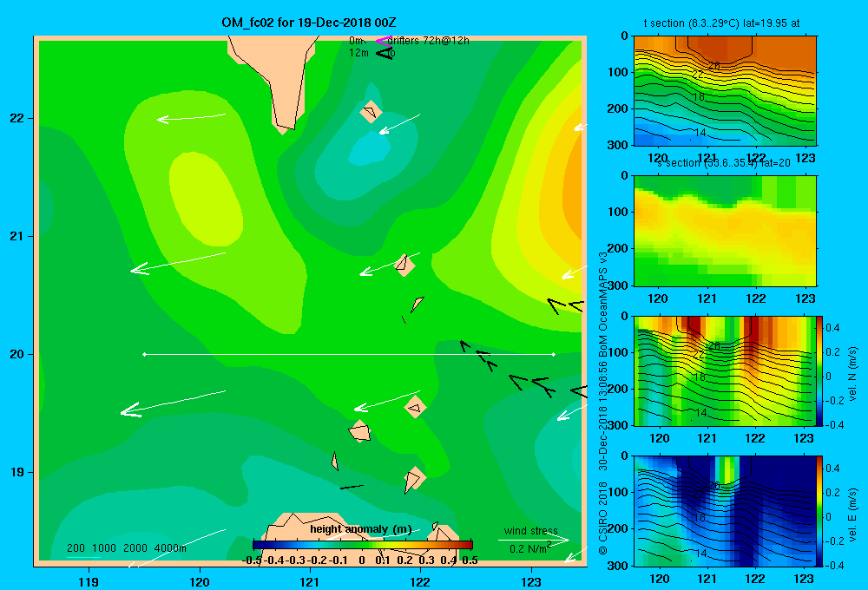Click the magenta 0m drifter arrow legend icon

tap(384, 41)
